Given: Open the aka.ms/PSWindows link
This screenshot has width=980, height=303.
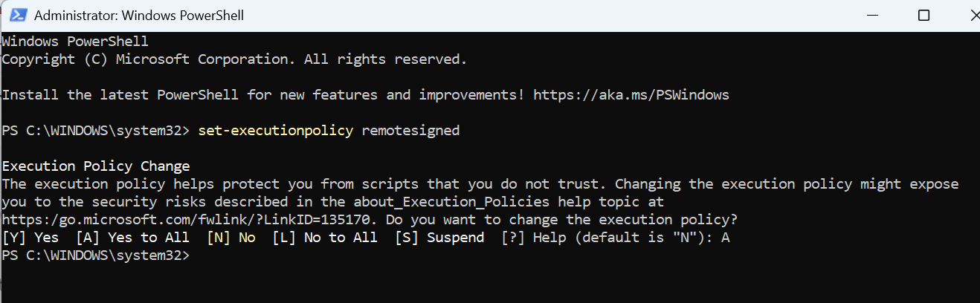Looking at the screenshot, I should [x=631, y=95].
